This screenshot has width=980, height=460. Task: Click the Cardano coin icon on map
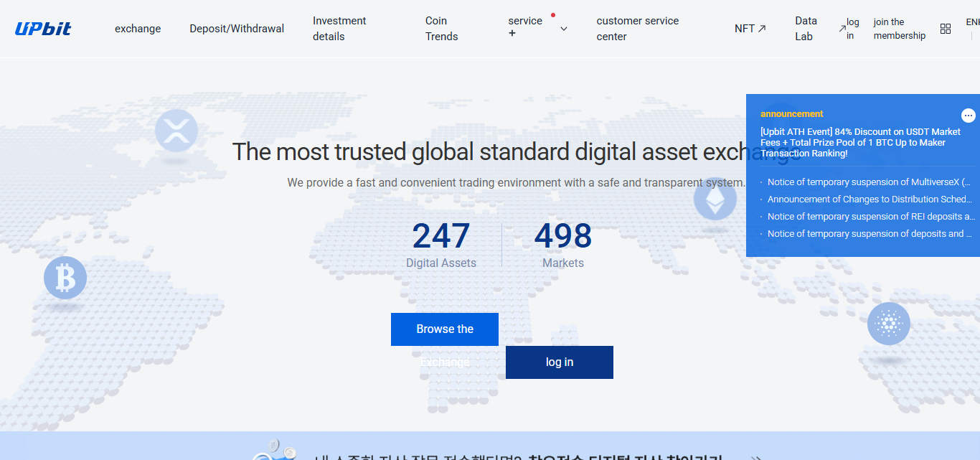(x=889, y=324)
